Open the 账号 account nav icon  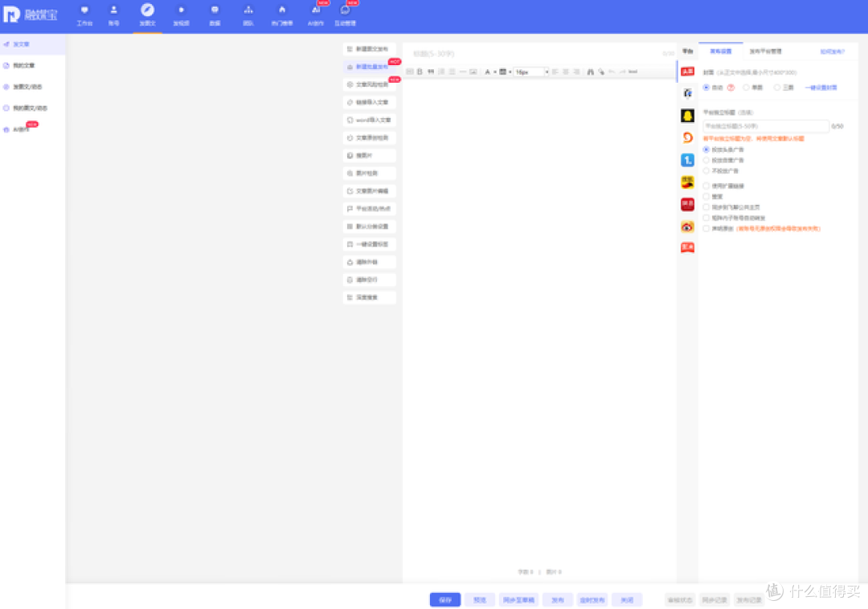click(113, 15)
